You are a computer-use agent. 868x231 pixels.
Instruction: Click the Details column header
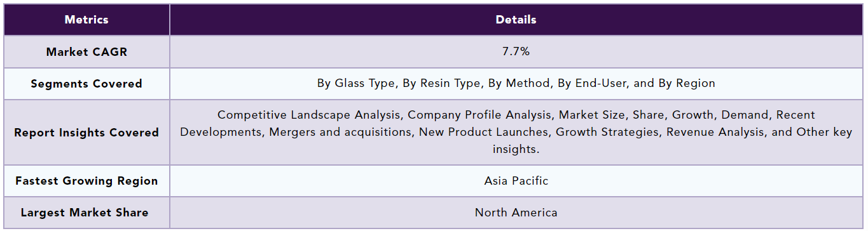coord(516,20)
